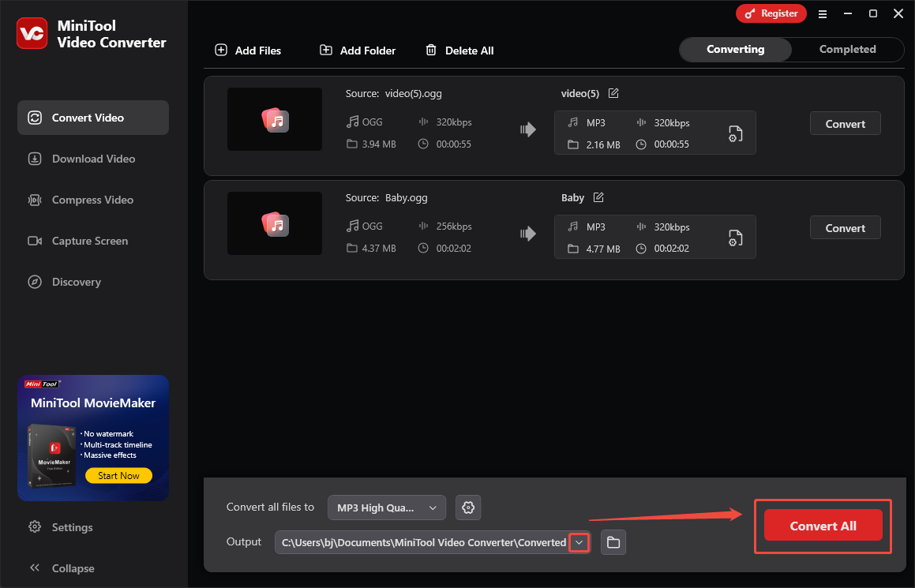This screenshot has height=588, width=915.
Task: Click Start Now in the MovieMaker ad
Action: click(x=118, y=476)
